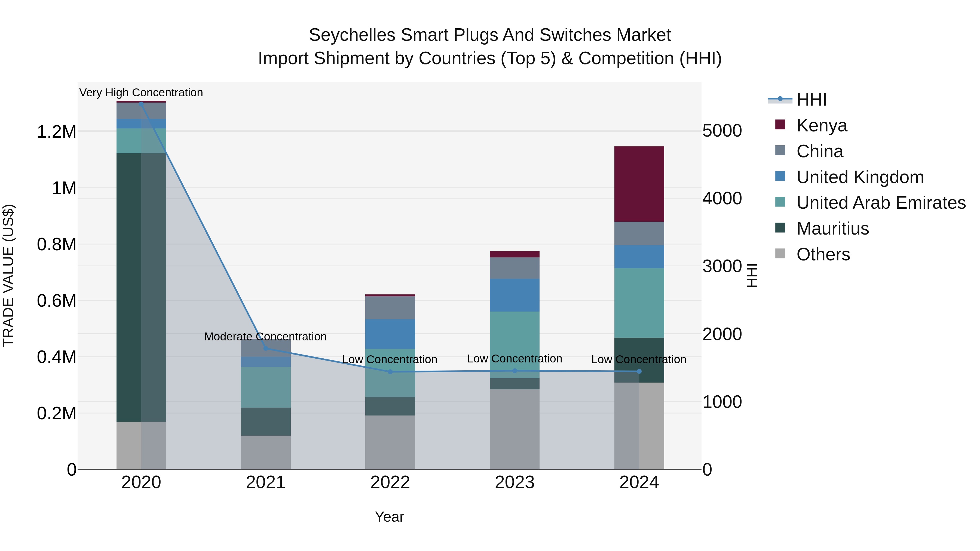Click the 'Year' x-axis title
Image resolution: width=980 pixels, height=551 pixels.
pos(390,517)
